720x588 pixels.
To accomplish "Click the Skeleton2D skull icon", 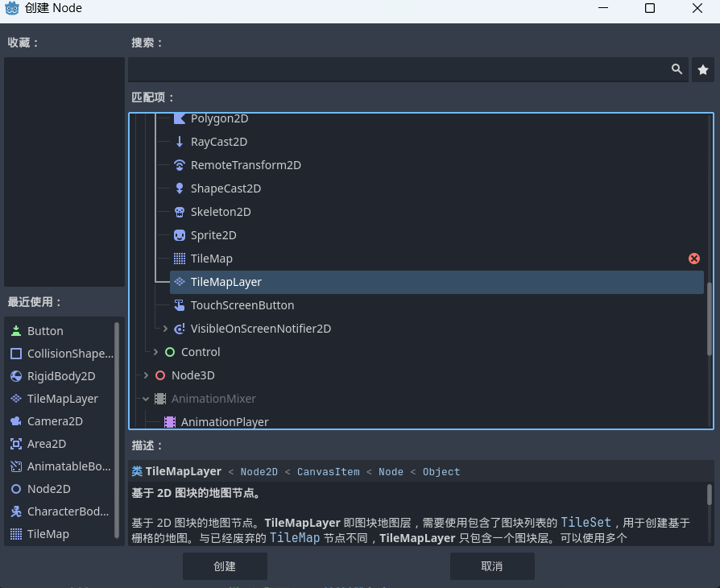I will tap(180, 212).
